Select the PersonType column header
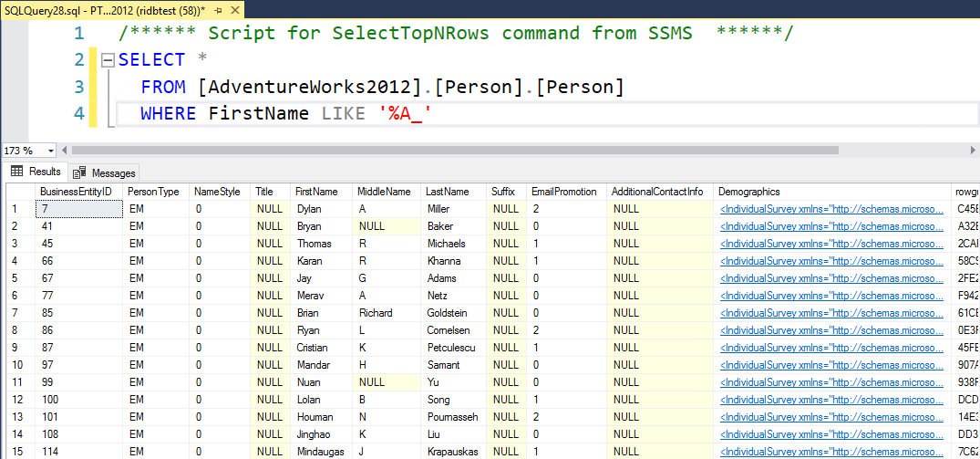 pos(156,192)
